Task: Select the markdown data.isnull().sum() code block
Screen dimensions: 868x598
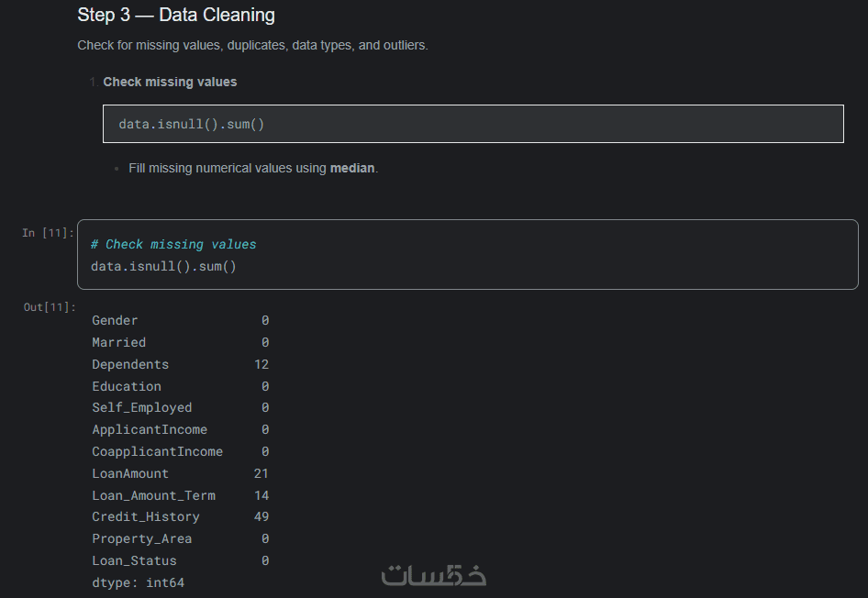Action: click(473, 124)
